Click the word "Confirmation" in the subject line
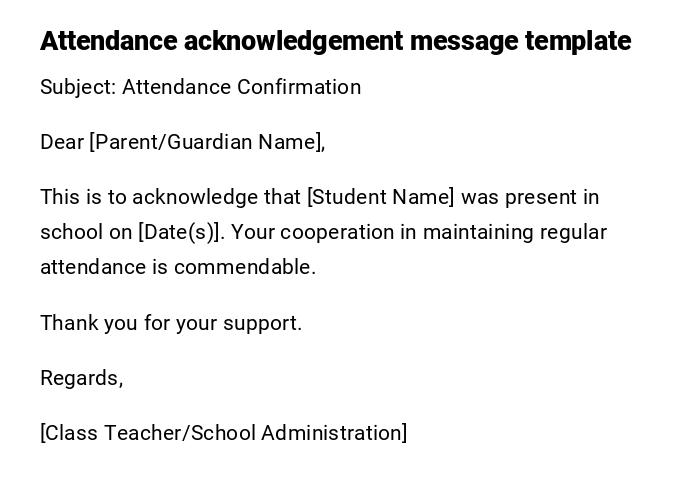This screenshot has height=495, width=700. [298, 87]
